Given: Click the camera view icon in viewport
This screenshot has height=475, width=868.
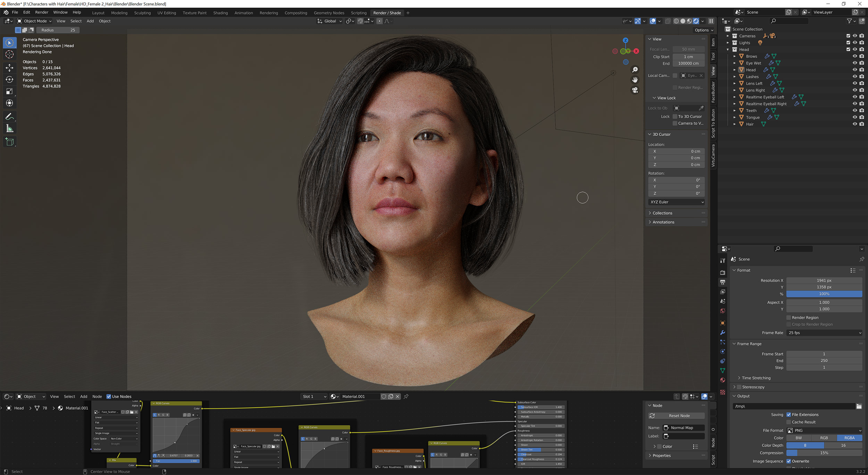Looking at the screenshot, I should (x=635, y=90).
